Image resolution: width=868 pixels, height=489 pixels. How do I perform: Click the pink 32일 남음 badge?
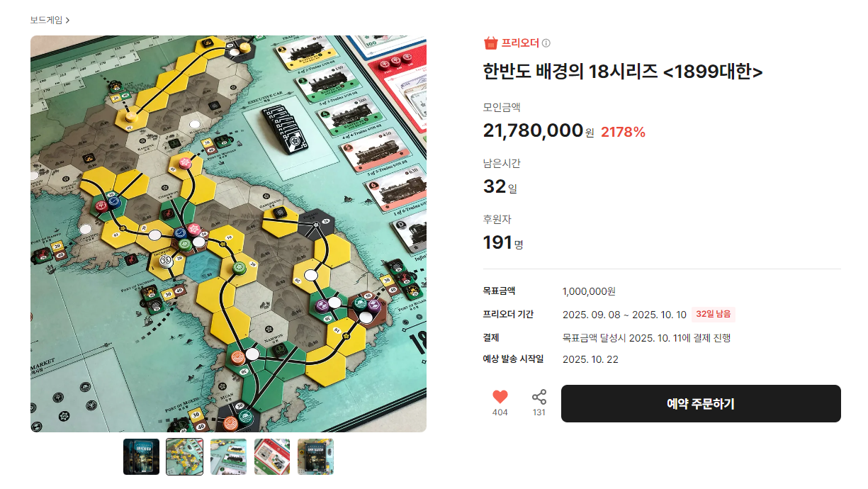(715, 314)
